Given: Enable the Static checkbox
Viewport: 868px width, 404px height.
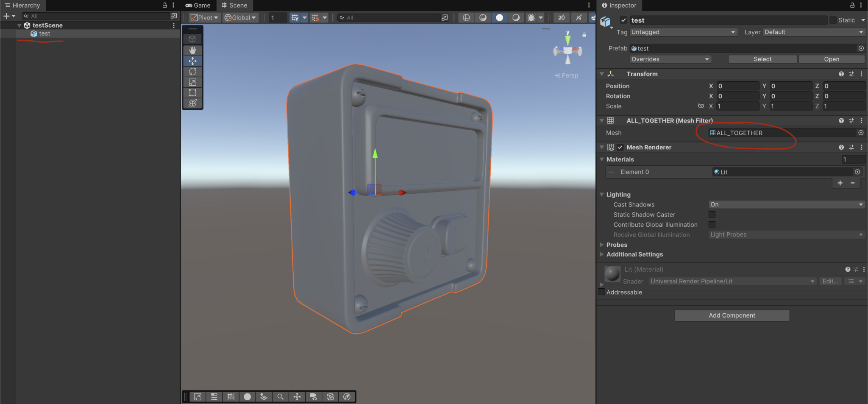Looking at the screenshot, I should (x=833, y=20).
